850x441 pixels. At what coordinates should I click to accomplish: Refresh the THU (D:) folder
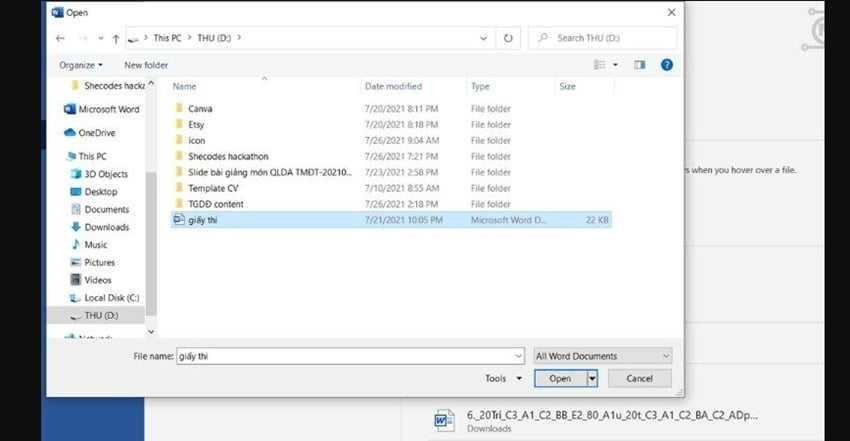[x=508, y=38]
